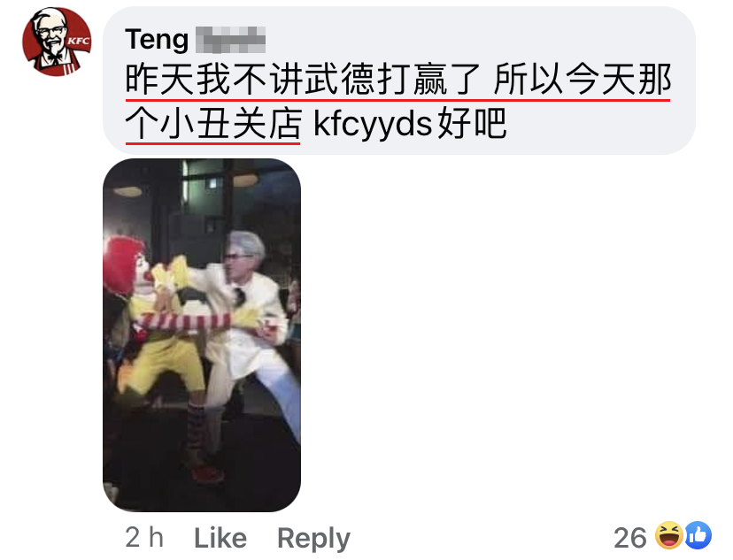Screen dimensions: 733x560
Task: Click the red striped sleeve in photo
Action: point(187,321)
